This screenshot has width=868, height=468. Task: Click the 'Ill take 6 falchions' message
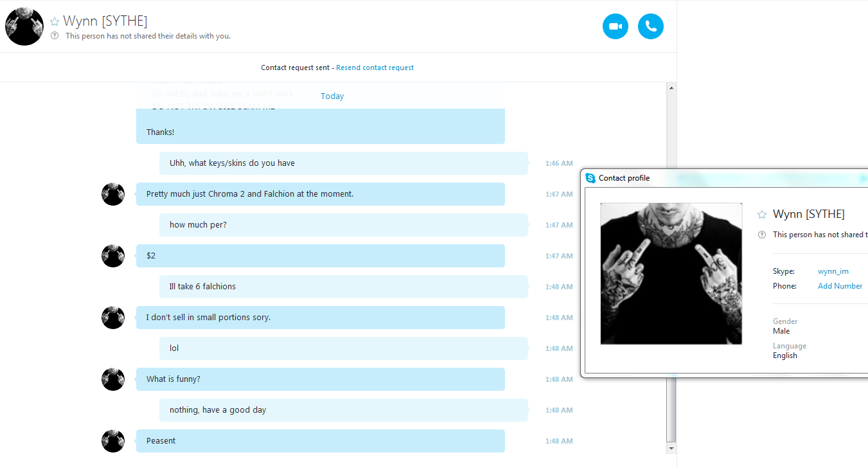point(344,287)
